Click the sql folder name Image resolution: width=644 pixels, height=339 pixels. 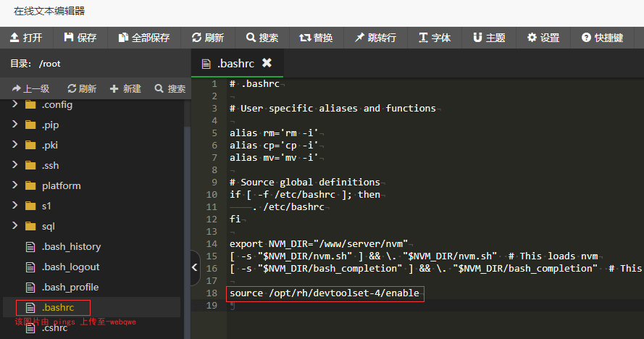tap(48, 227)
